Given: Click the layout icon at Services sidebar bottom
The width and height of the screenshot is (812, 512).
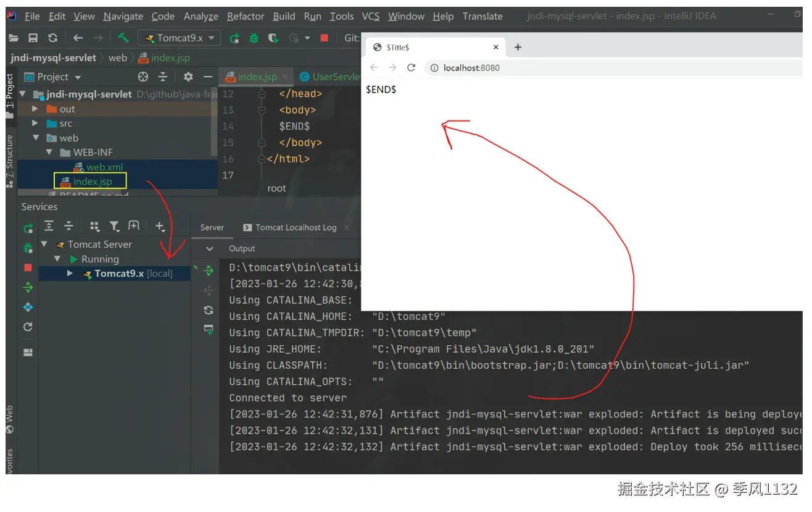Looking at the screenshot, I should pyautogui.click(x=28, y=352).
